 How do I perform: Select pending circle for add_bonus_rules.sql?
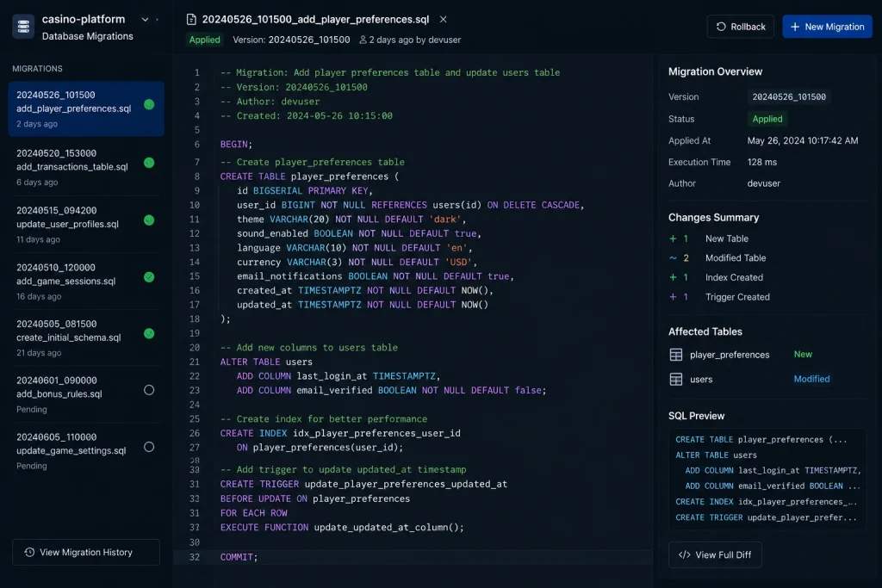(x=149, y=390)
